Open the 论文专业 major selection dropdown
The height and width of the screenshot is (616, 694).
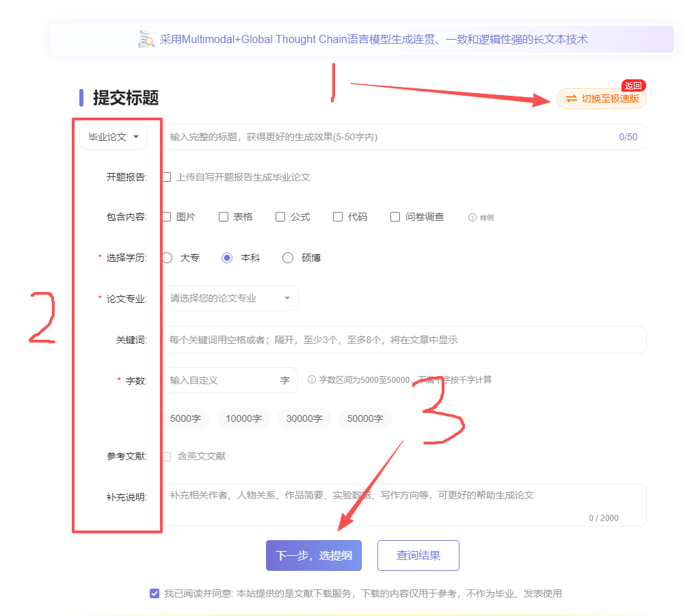(230, 298)
